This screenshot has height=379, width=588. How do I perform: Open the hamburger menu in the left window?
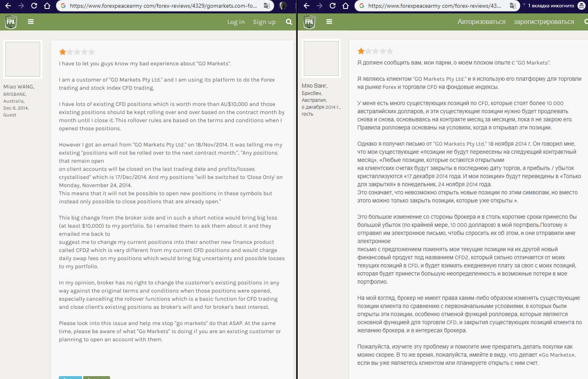pos(31,22)
